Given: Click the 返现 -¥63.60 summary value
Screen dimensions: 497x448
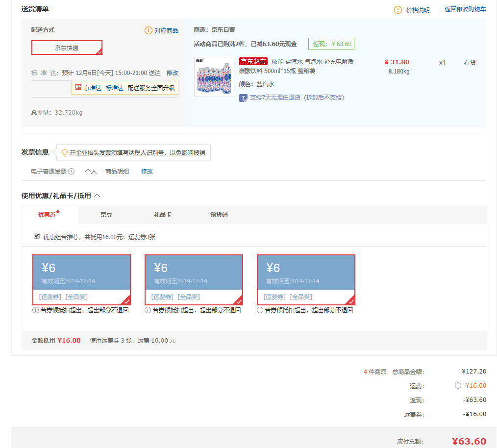Looking at the screenshot, I should [474, 400].
